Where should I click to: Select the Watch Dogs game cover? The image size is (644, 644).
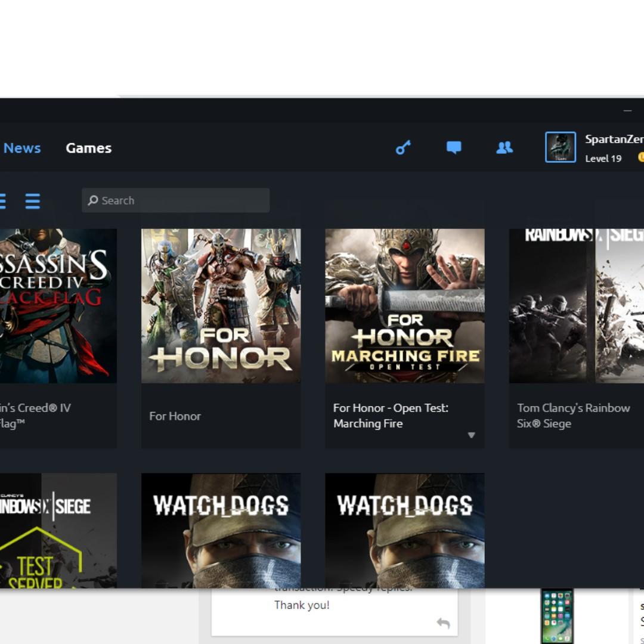click(221, 531)
